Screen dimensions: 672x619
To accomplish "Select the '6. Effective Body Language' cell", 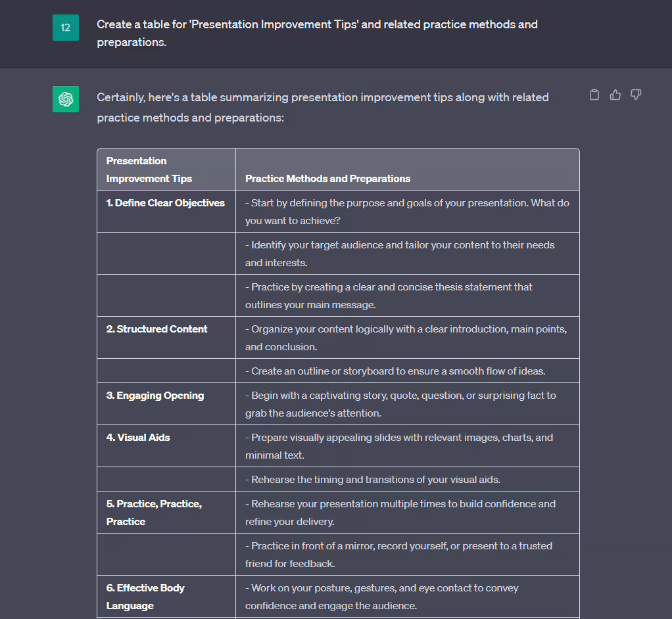I will pos(145,597).
